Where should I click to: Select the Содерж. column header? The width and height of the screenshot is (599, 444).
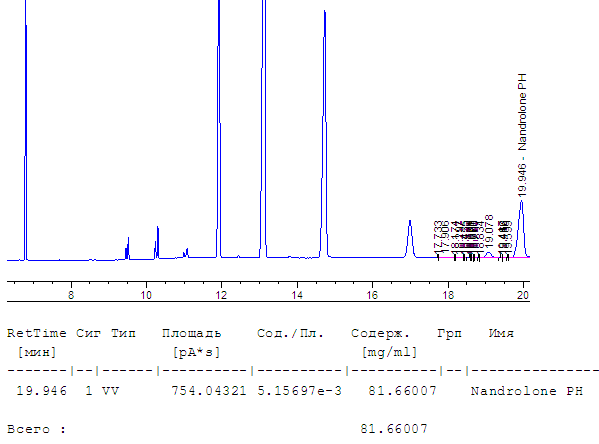tap(380, 334)
